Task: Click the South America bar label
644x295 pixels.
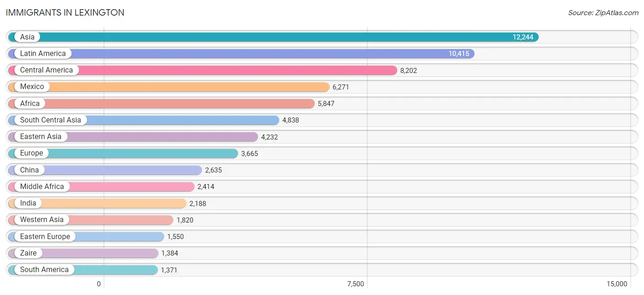Action: (x=44, y=270)
